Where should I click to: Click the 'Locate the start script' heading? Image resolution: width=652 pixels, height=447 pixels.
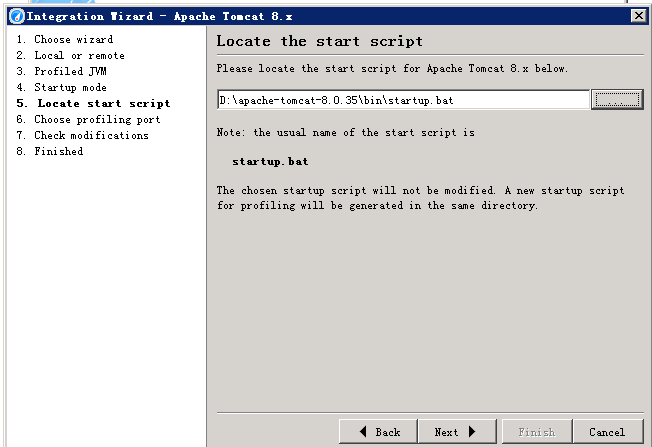(x=319, y=41)
